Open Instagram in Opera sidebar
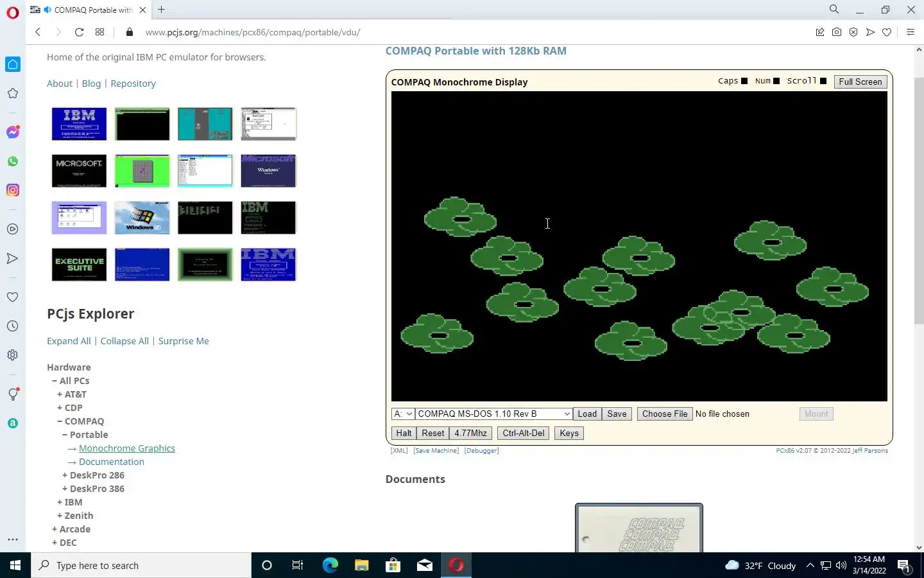Screen dimensions: 924x578 pyautogui.click(x=13, y=190)
